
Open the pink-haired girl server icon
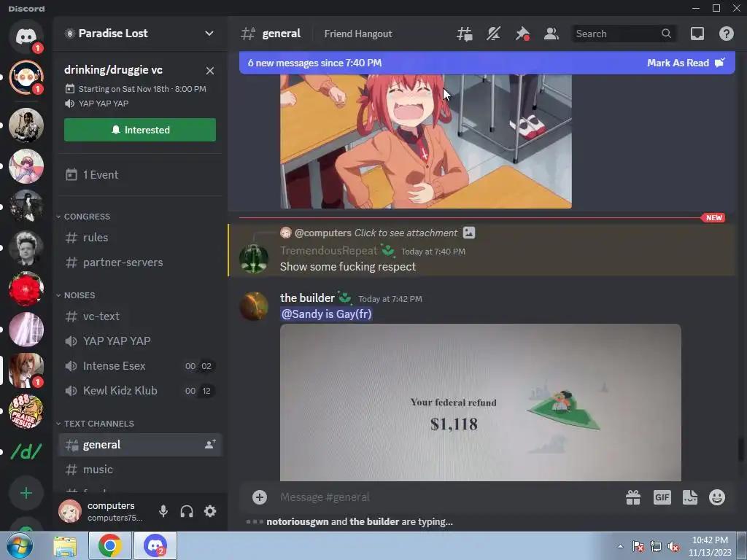click(26, 166)
